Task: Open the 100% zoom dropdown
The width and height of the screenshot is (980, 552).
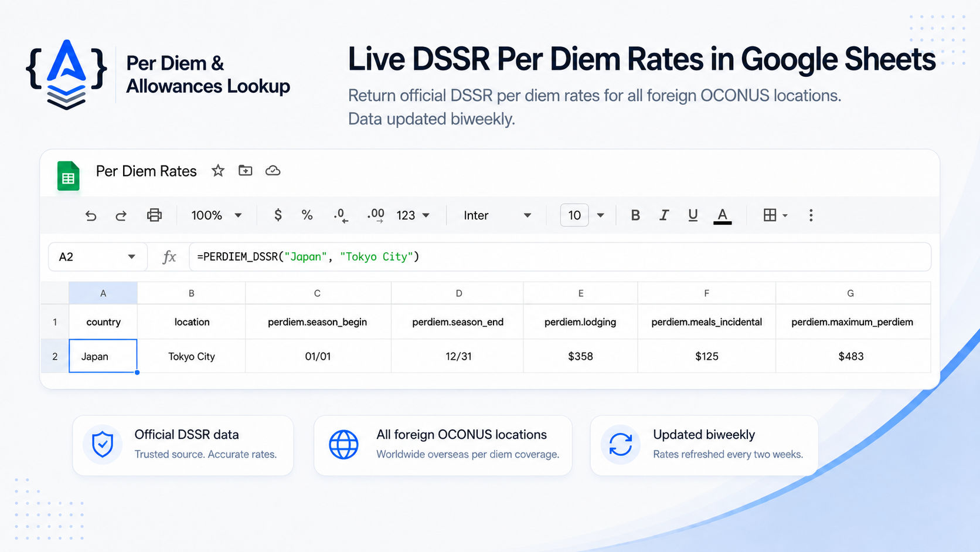Action: pos(216,215)
